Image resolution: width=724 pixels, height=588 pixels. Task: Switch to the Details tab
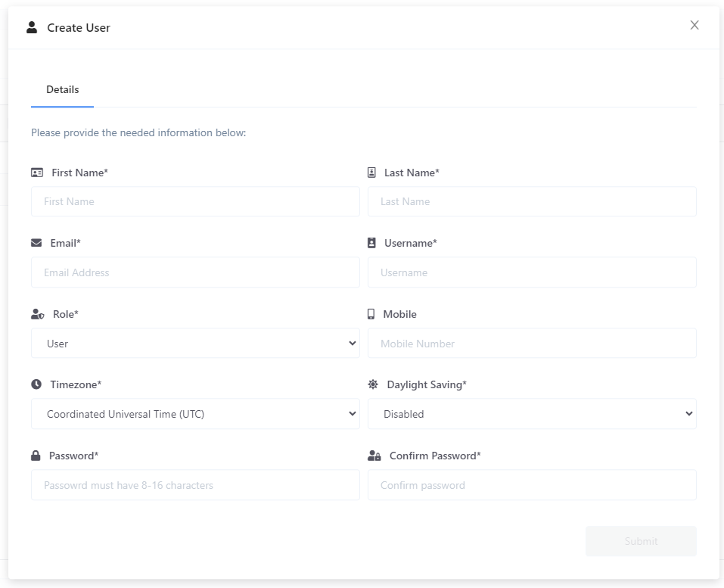[x=62, y=89]
